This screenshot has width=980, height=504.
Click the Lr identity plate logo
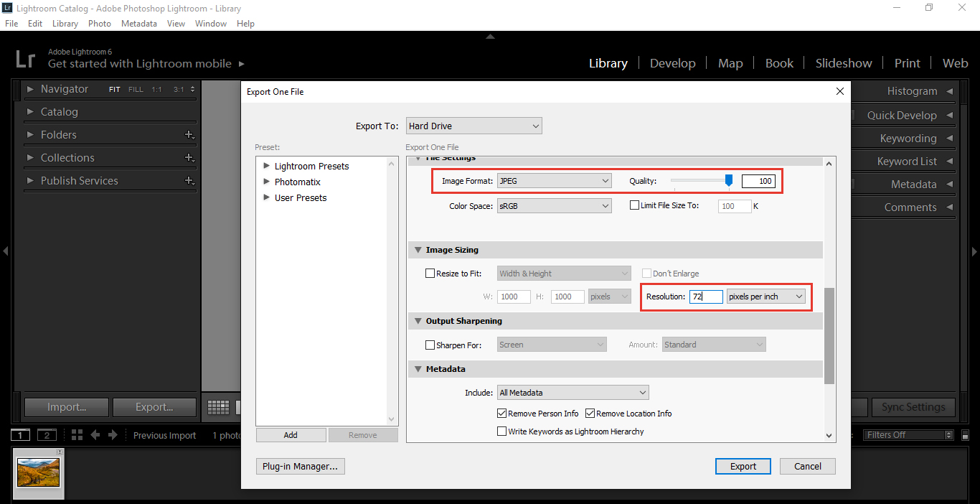click(24, 58)
